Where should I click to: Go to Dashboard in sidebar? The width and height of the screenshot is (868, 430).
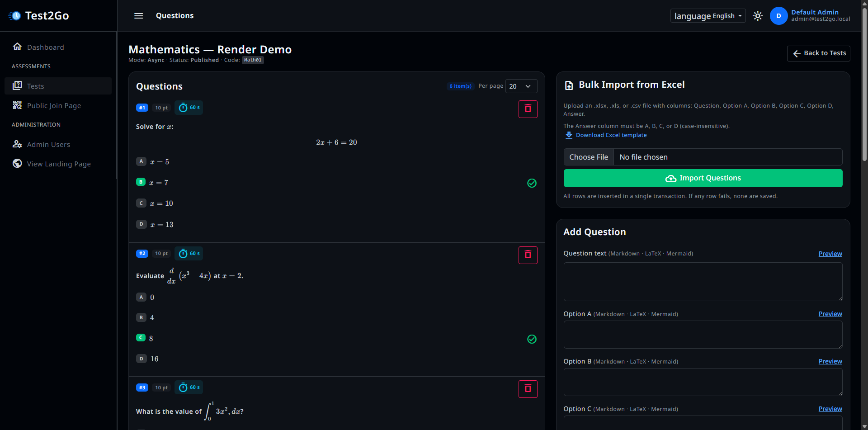(58, 47)
